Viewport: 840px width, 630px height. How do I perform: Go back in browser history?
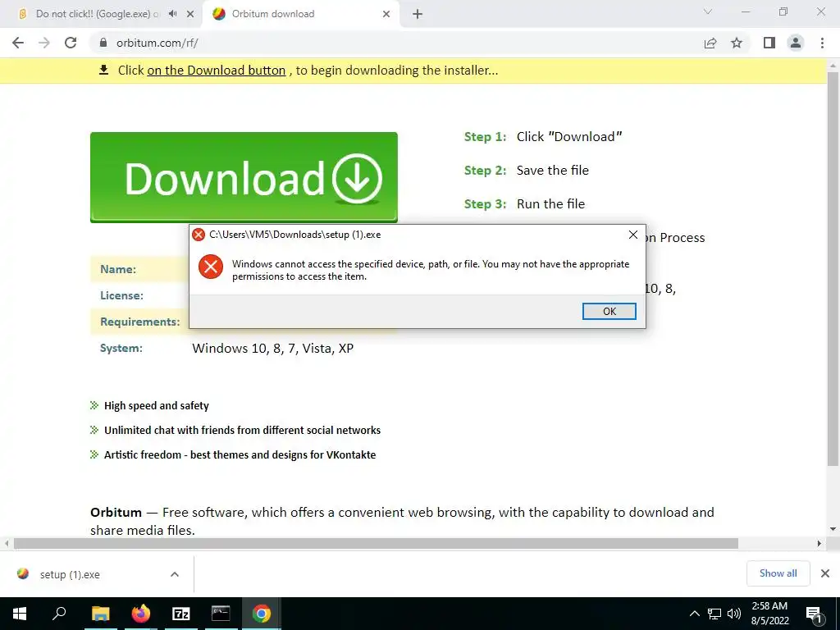(x=18, y=43)
